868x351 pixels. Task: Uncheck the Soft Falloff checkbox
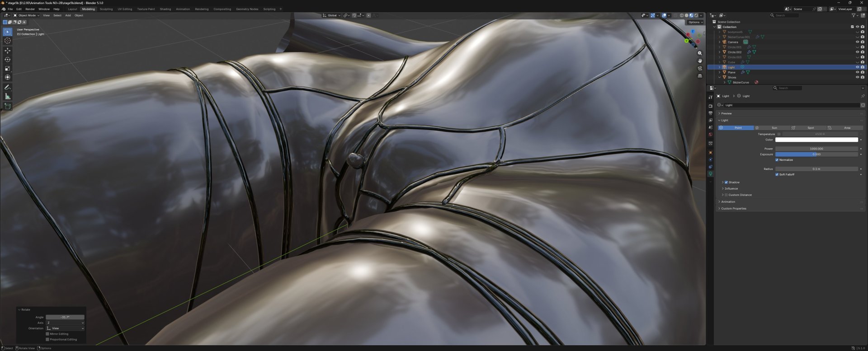tap(777, 174)
